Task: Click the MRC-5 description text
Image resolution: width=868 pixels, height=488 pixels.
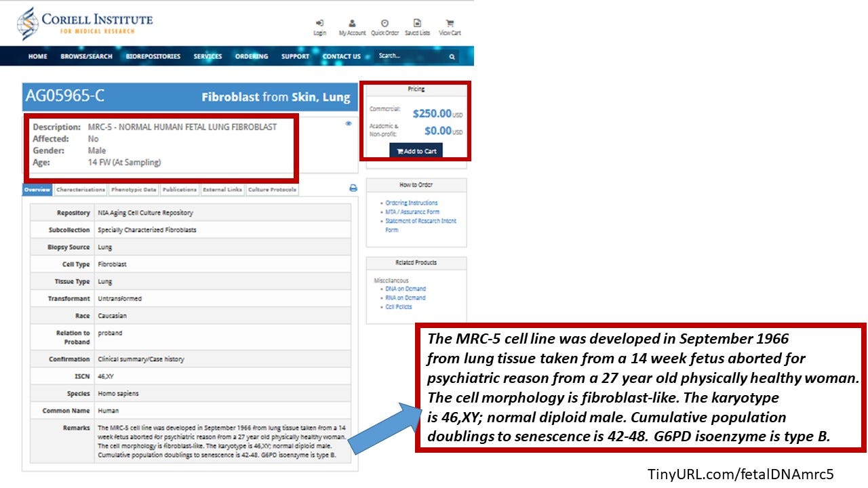Action: (x=182, y=127)
